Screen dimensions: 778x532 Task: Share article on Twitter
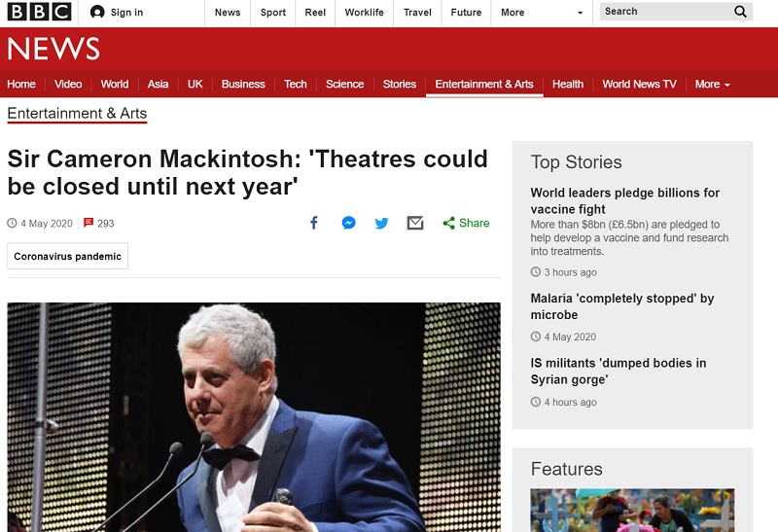pyautogui.click(x=381, y=223)
